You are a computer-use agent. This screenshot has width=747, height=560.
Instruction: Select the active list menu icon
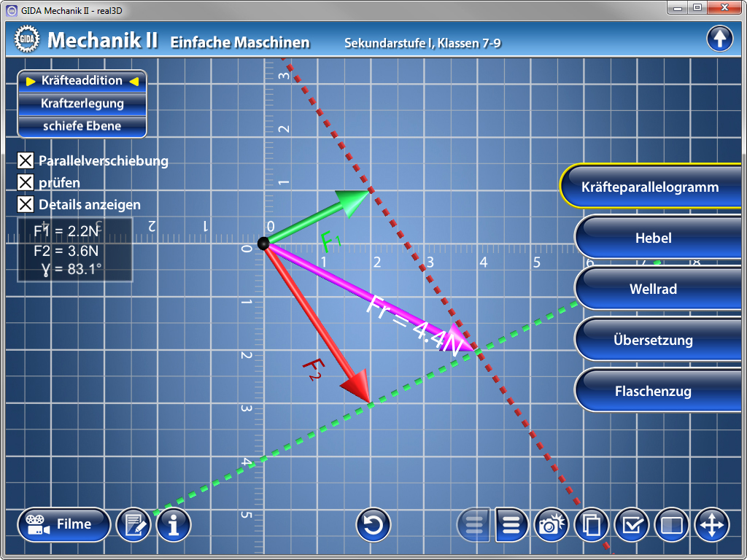click(512, 525)
